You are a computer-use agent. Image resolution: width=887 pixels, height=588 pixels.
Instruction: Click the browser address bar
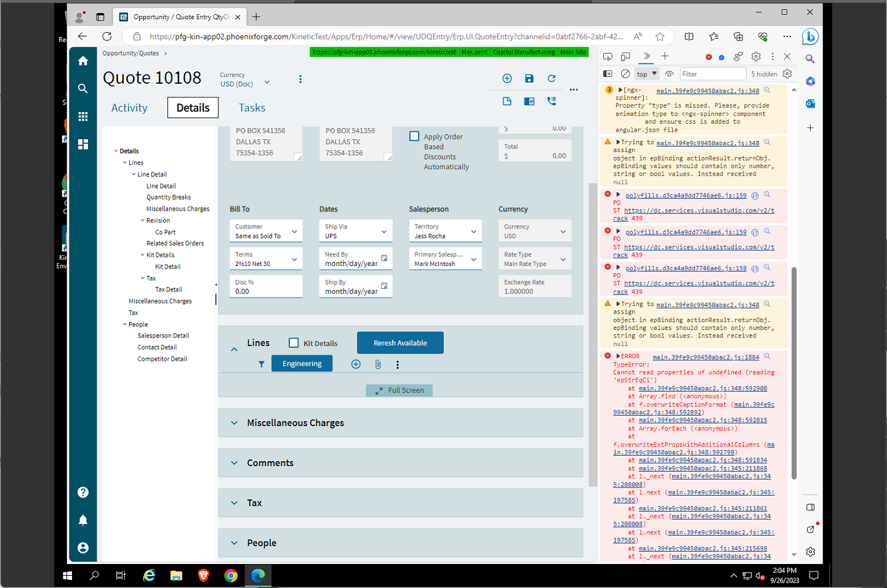[386, 36]
